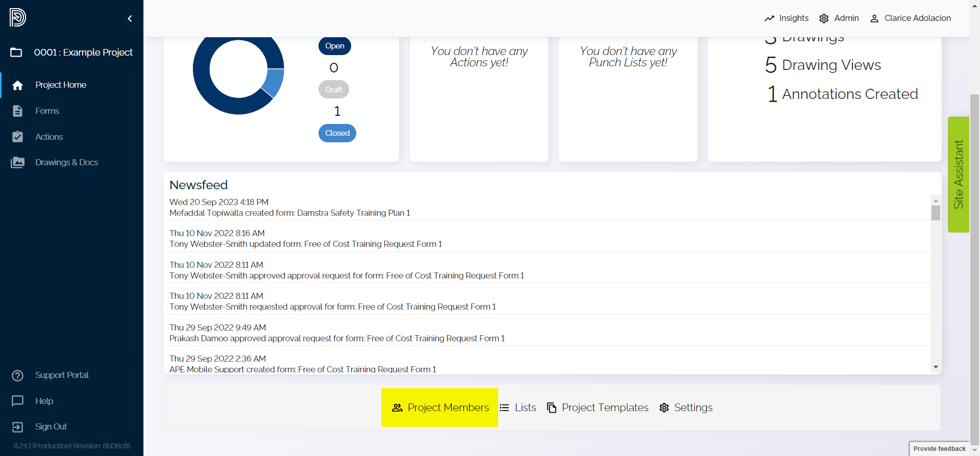Open the Project Members tab
The width and height of the screenshot is (980, 456).
point(440,408)
